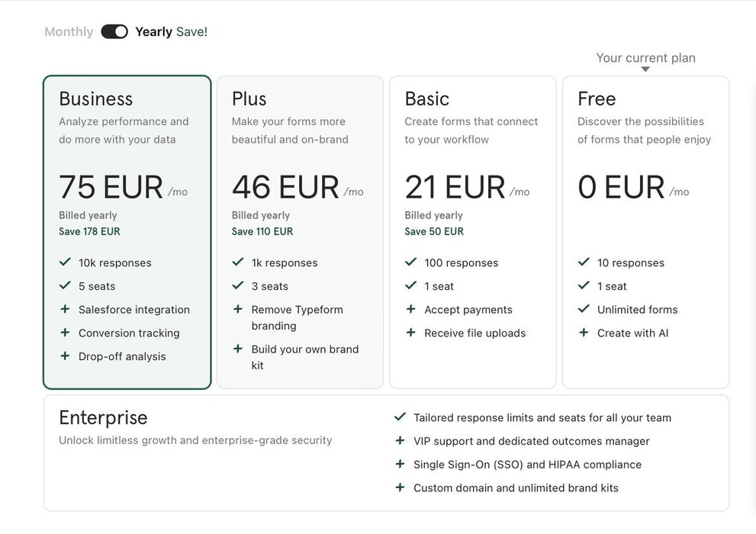Choose the Basic plan heading

[x=426, y=99]
